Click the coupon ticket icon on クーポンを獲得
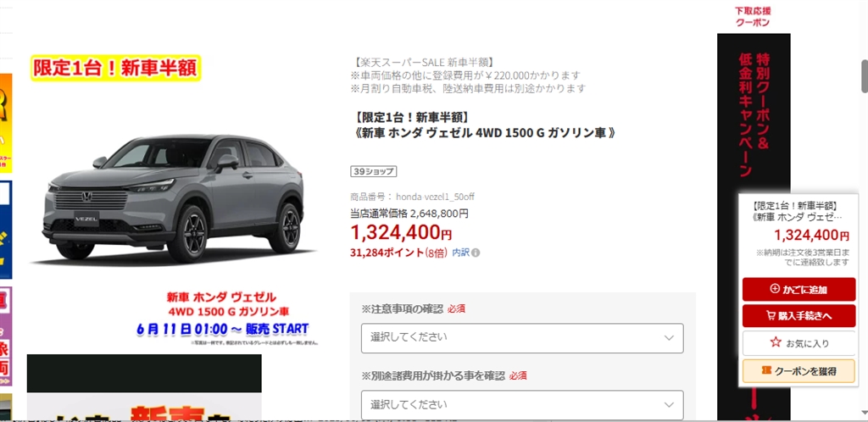 pyautogui.click(x=766, y=370)
